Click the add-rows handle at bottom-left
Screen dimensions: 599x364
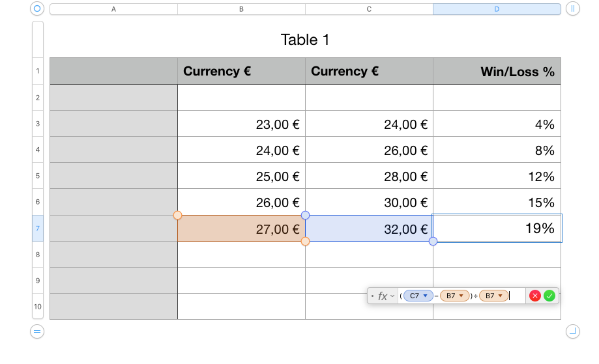tap(37, 332)
